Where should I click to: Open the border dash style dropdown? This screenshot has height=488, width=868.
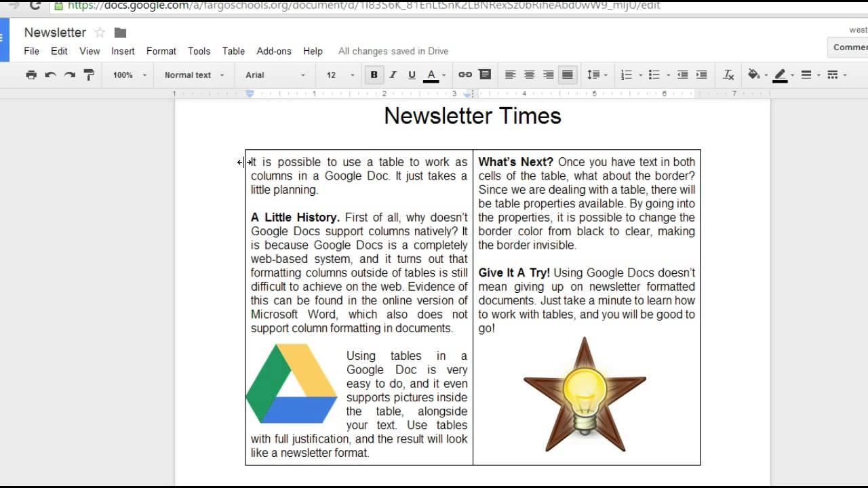(x=837, y=75)
